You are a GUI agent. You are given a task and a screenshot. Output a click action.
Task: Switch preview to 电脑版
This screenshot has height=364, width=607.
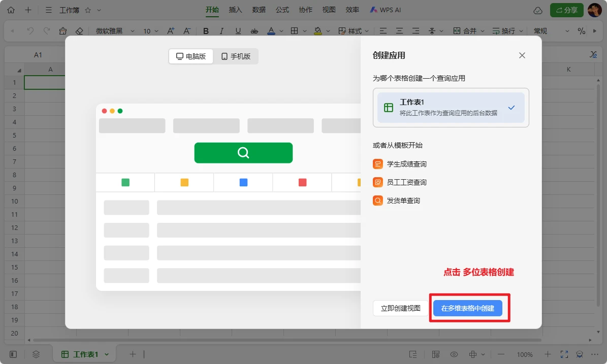click(191, 56)
